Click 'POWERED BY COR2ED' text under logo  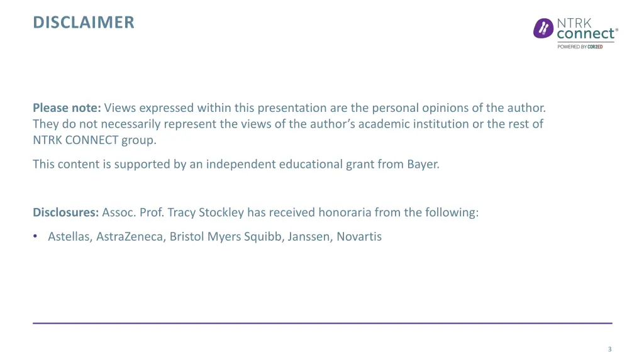point(580,47)
